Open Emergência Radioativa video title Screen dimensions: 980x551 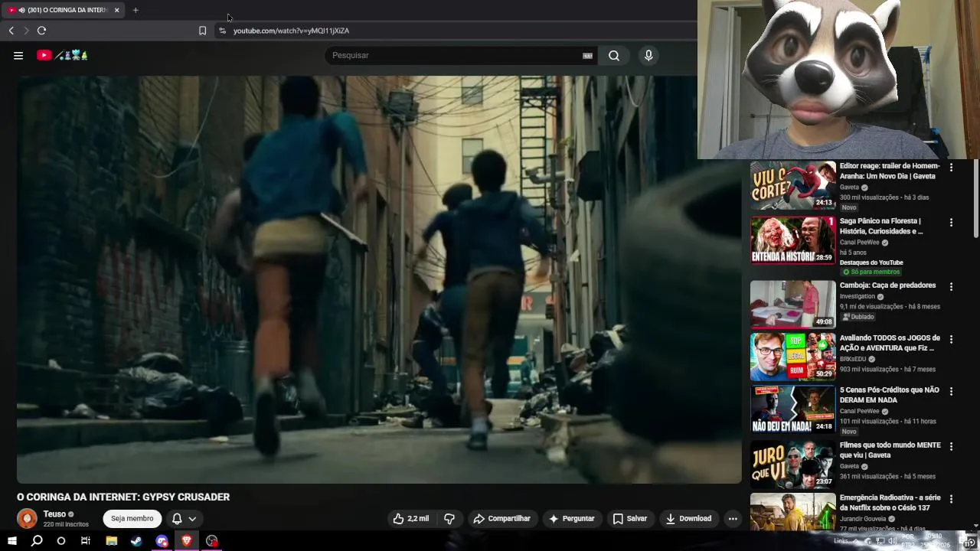[x=890, y=503]
